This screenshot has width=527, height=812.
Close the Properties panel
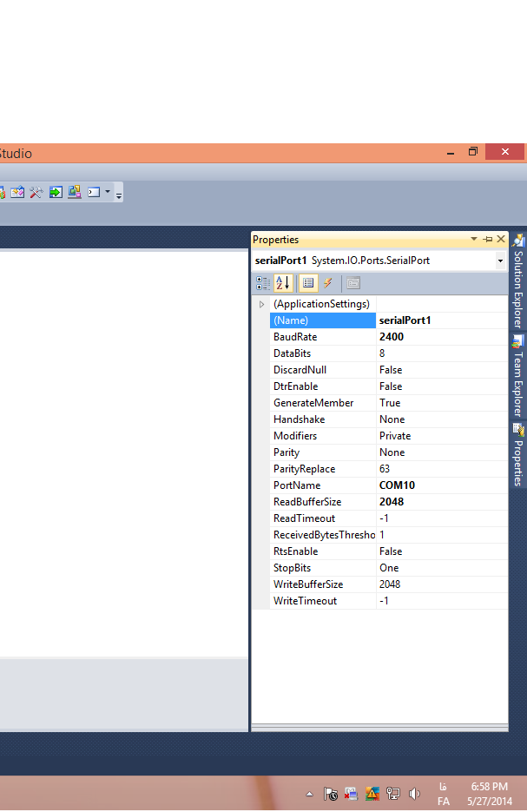click(x=501, y=239)
